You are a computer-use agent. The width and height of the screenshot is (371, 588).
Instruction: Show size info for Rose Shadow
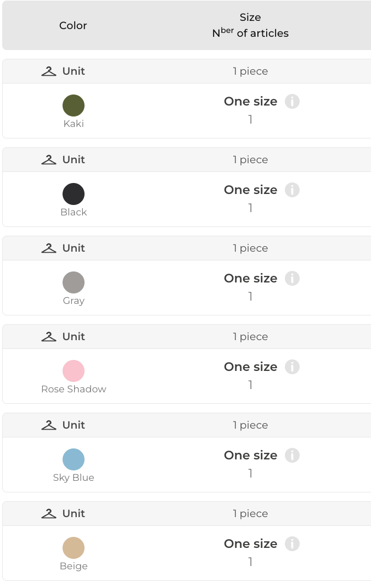click(292, 367)
